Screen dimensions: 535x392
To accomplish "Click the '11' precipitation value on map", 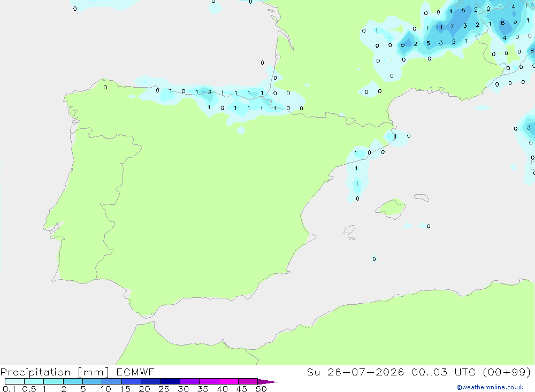I will coord(439,27).
